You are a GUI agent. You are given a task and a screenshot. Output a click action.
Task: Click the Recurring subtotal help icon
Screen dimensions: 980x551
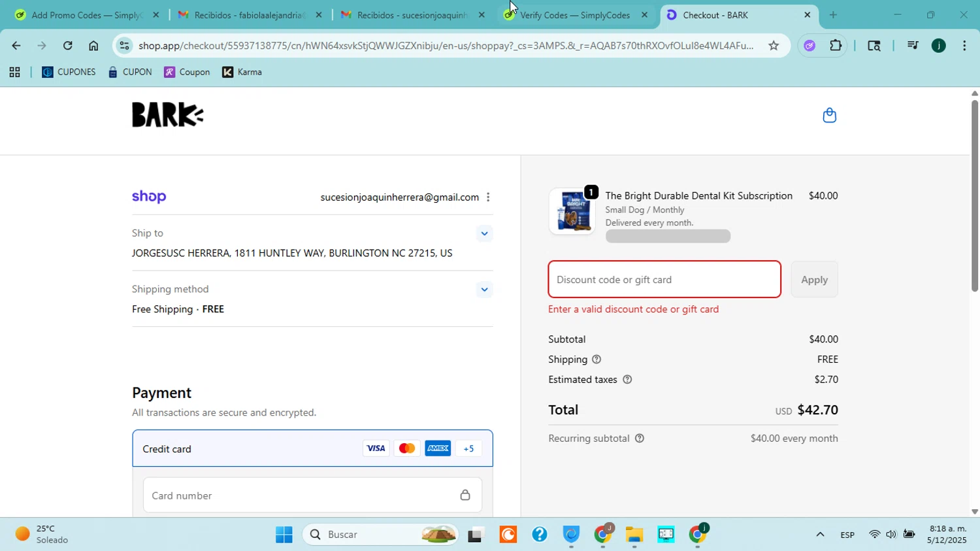pos(640,439)
